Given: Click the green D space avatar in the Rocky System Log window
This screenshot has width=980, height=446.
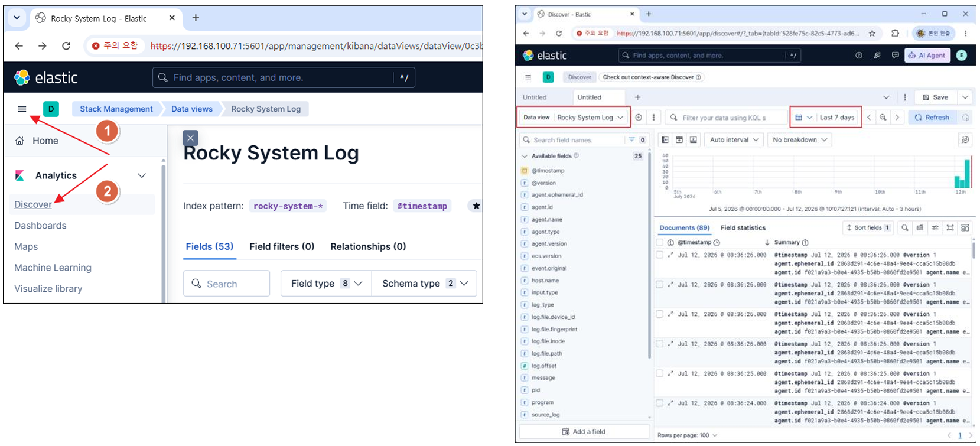Looking at the screenshot, I should coord(51,109).
